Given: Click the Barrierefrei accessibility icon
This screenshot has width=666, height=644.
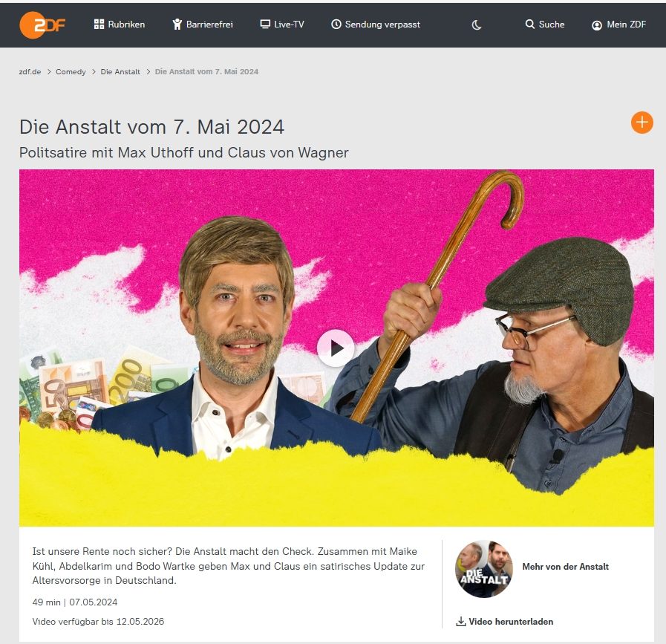Looking at the screenshot, I should 177,25.
